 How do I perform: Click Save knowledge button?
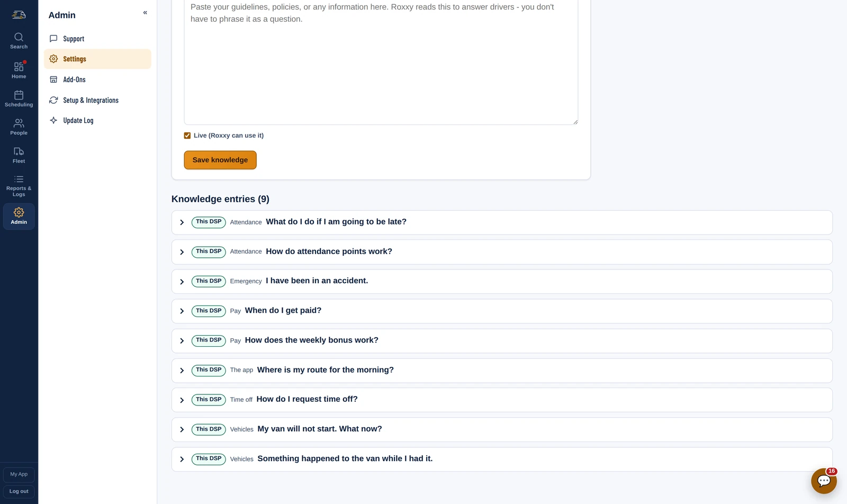click(x=220, y=160)
